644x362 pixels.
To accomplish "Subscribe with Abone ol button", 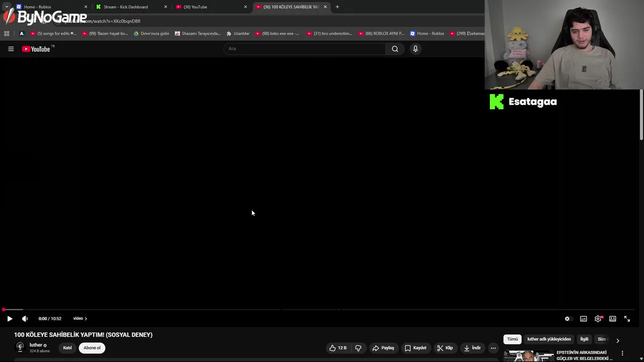I will (92, 348).
